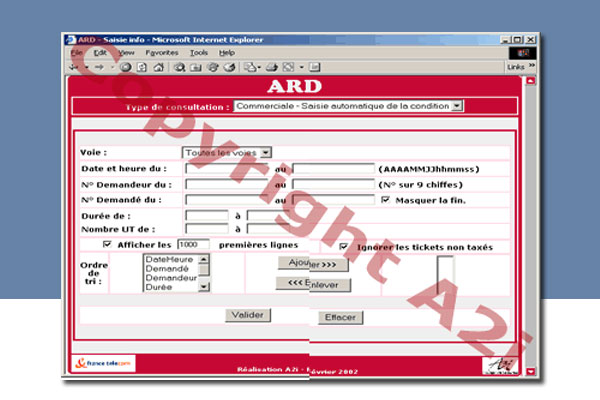Viewport: 600px width, 400px height.
Task: Click the Stop icon in the toolbar
Action: click(126, 67)
